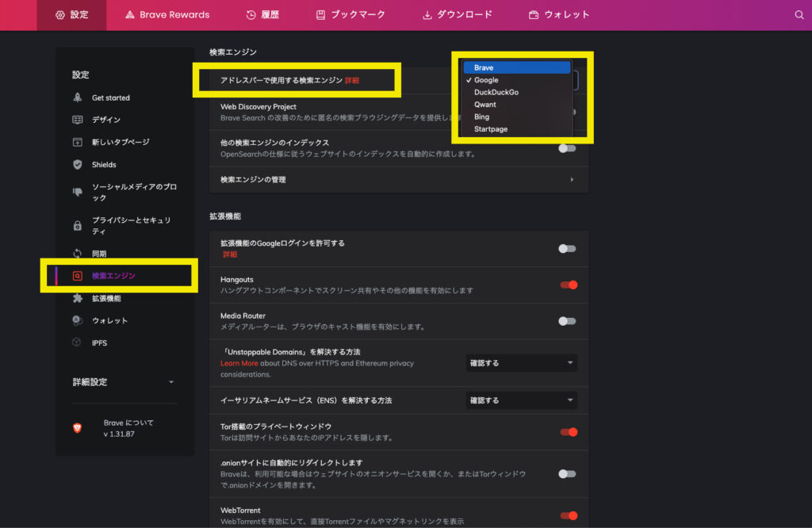Open the 履歴 tab

pos(262,15)
